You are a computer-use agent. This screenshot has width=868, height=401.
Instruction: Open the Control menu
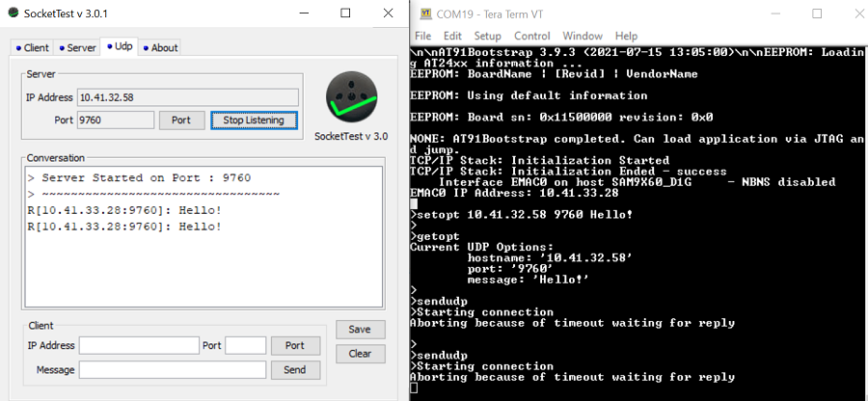pos(531,36)
